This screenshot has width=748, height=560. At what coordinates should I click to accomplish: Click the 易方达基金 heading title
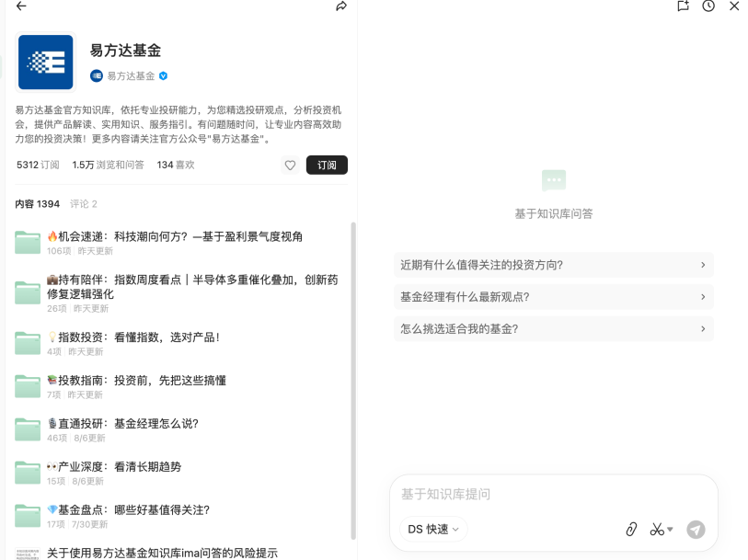click(x=125, y=50)
